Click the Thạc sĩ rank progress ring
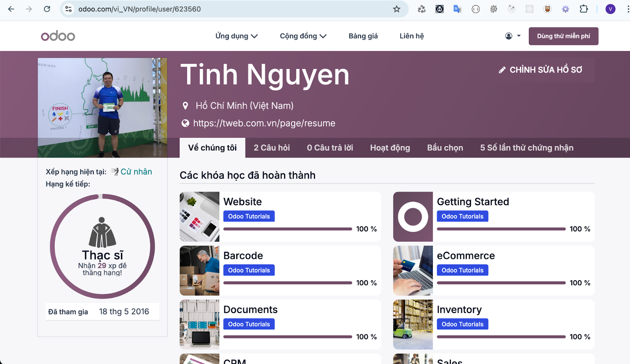This screenshot has height=364, width=630. (102, 246)
